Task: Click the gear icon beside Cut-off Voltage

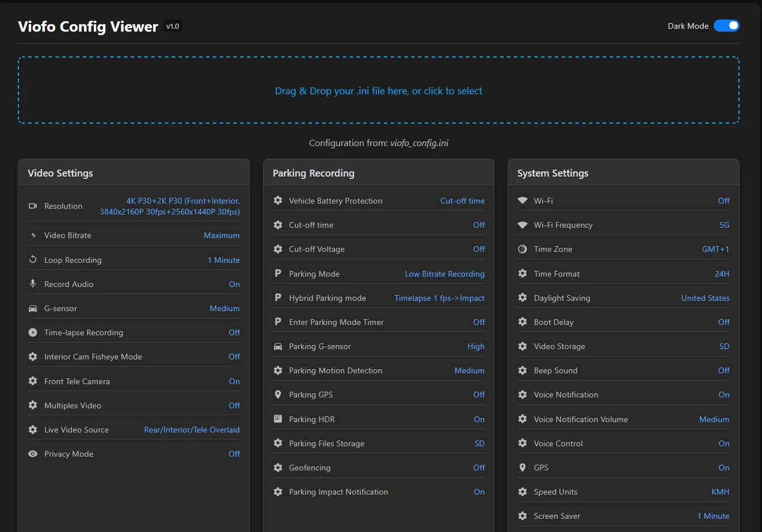Action: coord(278,249)
